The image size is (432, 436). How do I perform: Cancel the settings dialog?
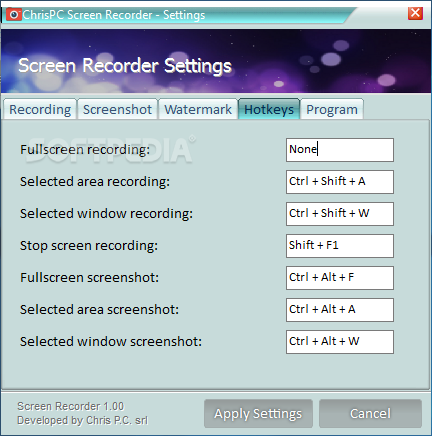coord(370,414)
